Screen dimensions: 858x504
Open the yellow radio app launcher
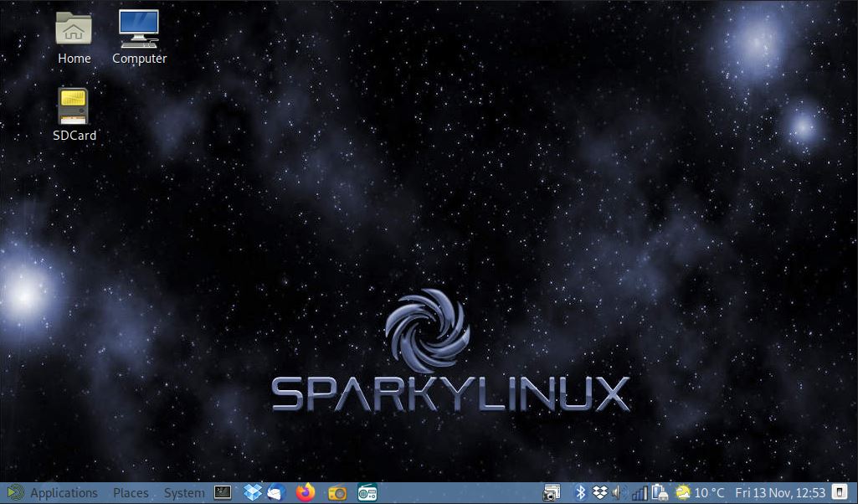(x=337, y=493)
